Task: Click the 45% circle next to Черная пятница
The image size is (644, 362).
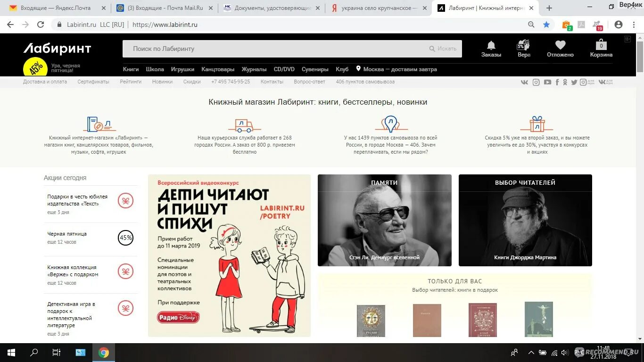Action: tap(125, 238)
